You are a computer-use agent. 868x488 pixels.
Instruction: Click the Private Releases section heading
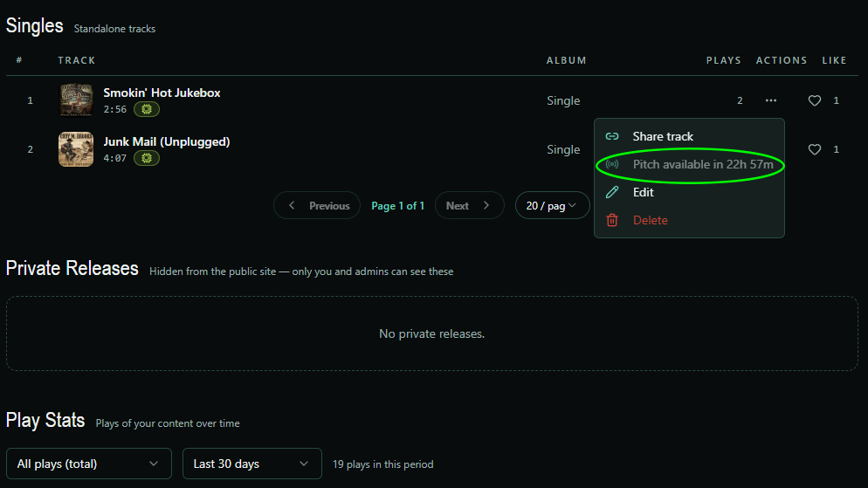point(72,268)
